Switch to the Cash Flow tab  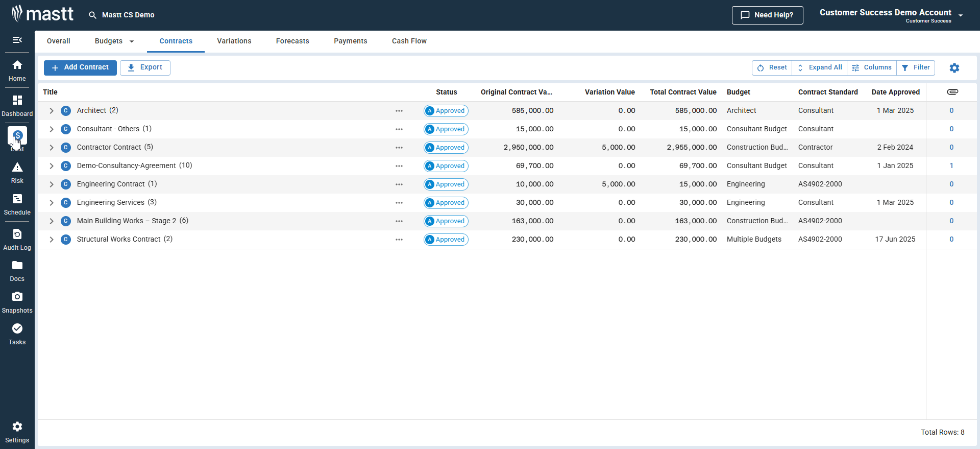click(409, 41)
